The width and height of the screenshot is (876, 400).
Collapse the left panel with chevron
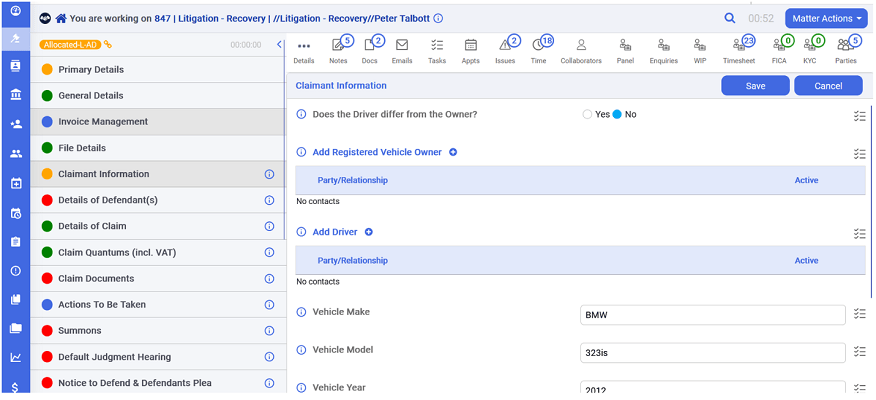[279, 45]
